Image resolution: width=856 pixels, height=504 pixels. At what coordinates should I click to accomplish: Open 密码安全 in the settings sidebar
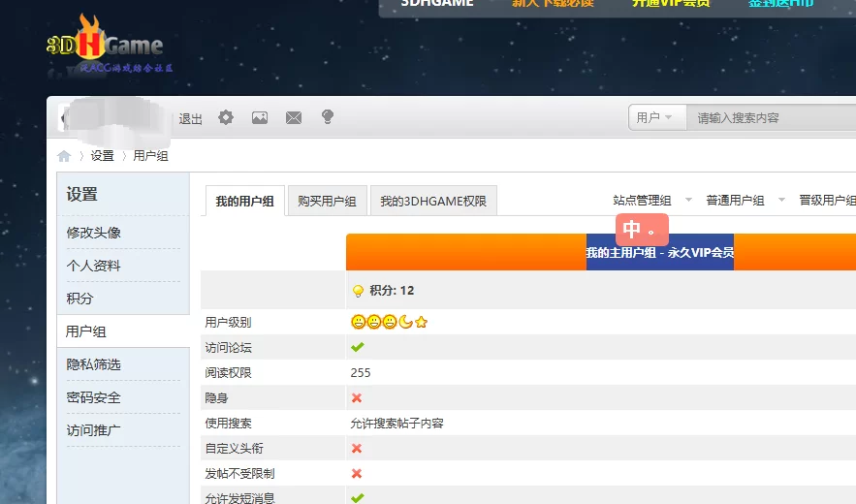coord(93,397)
